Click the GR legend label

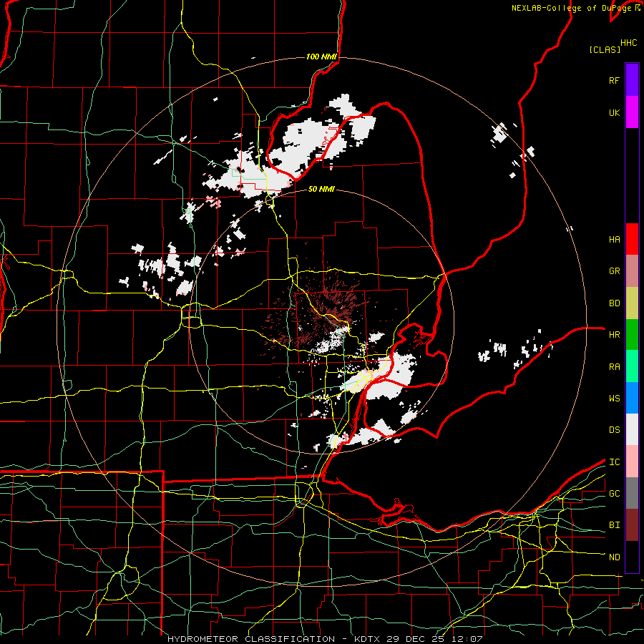tap(614, 271)
